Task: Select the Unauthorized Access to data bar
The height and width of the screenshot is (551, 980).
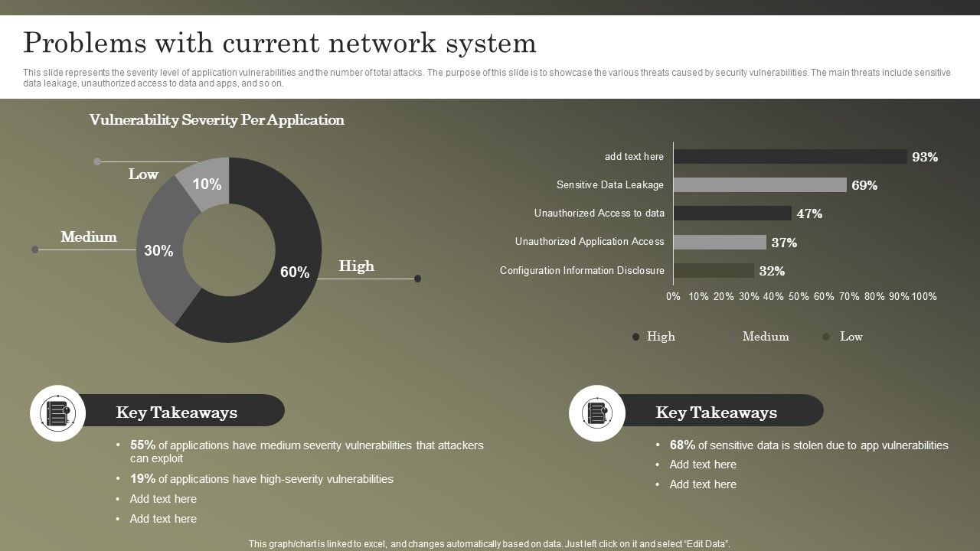Action: click(733, 214)
